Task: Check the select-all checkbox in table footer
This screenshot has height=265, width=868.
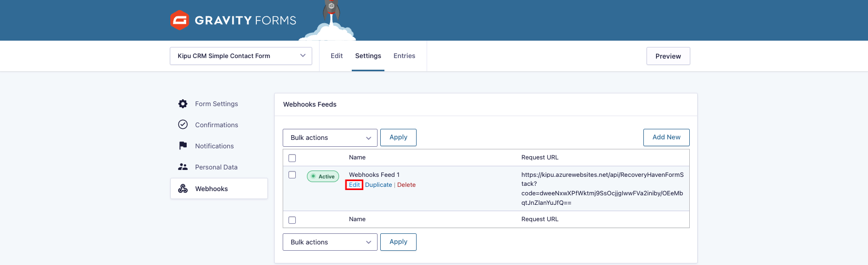Action: click(x=292, y=220)
